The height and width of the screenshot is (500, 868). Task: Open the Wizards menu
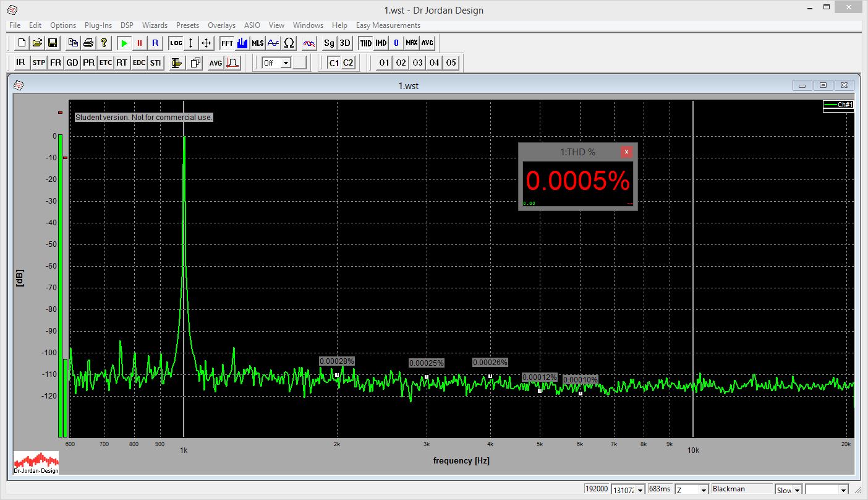(x=155, y=25)
